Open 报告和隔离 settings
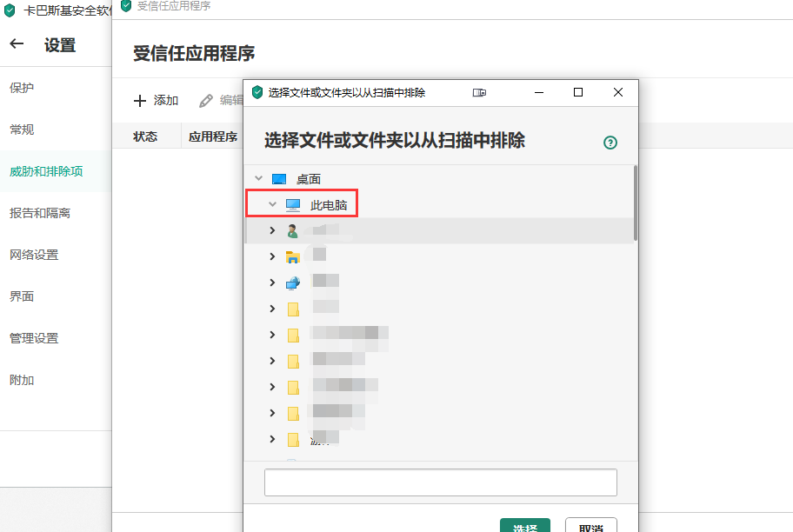Screen dimensions: 793x532 tap(40, 213)
